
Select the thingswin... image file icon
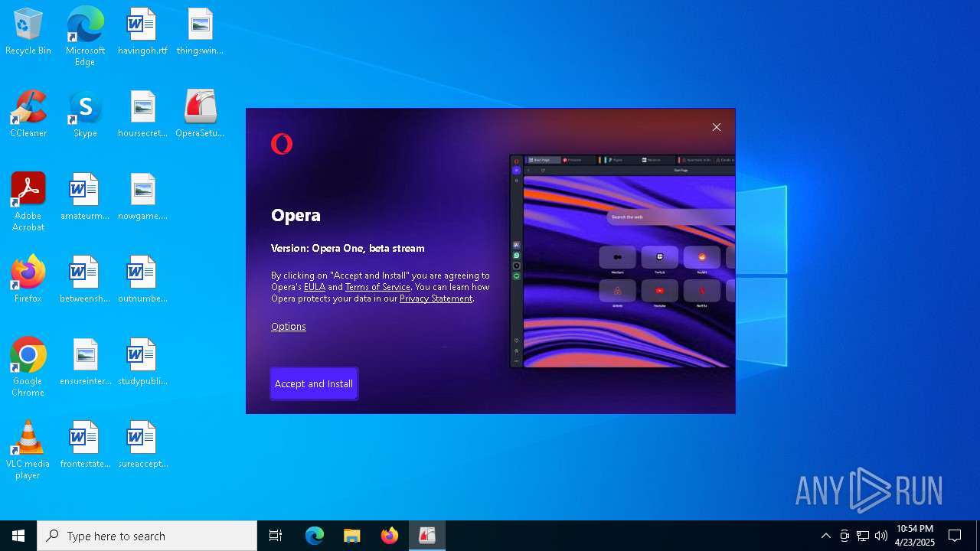pos(200,32)
